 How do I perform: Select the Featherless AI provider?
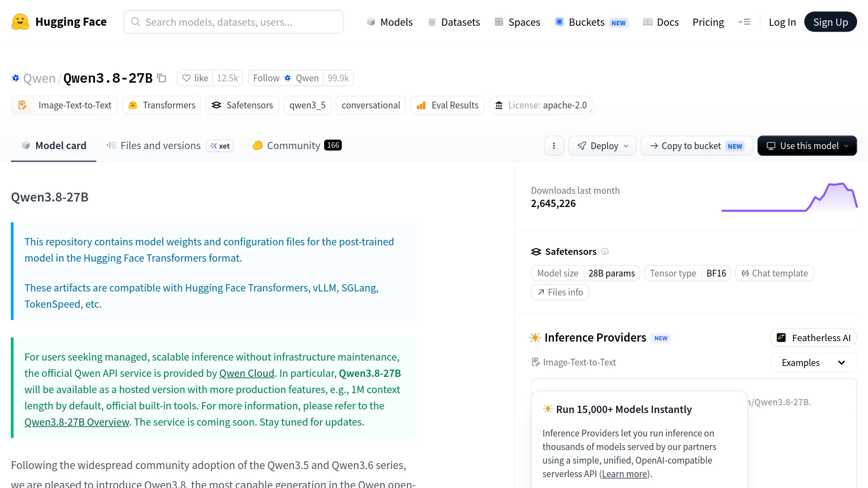coord(813,338)
